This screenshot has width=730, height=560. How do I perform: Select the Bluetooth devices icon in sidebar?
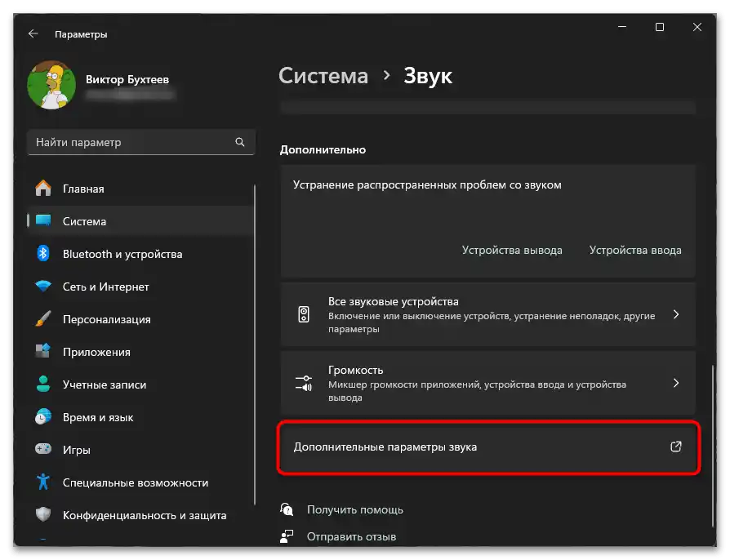(x=45, y=254)
